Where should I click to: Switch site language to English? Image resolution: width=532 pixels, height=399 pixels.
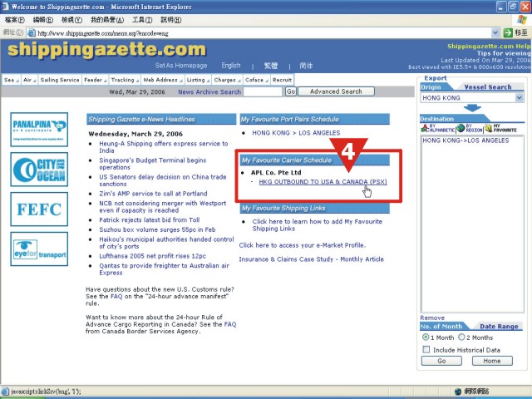tap(231, 66)
